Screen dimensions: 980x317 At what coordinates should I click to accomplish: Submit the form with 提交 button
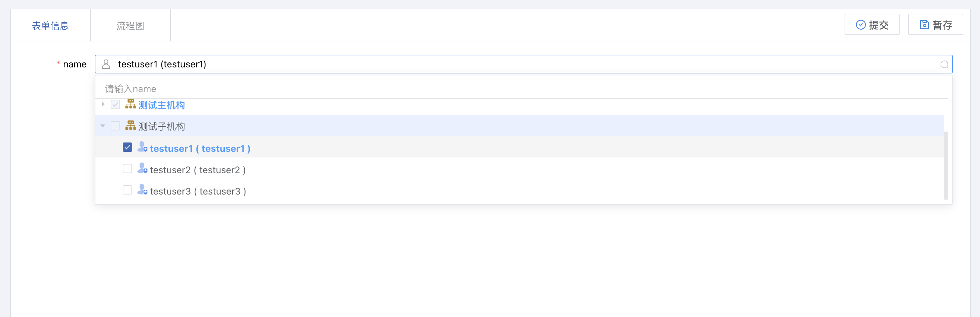[872, 25]
